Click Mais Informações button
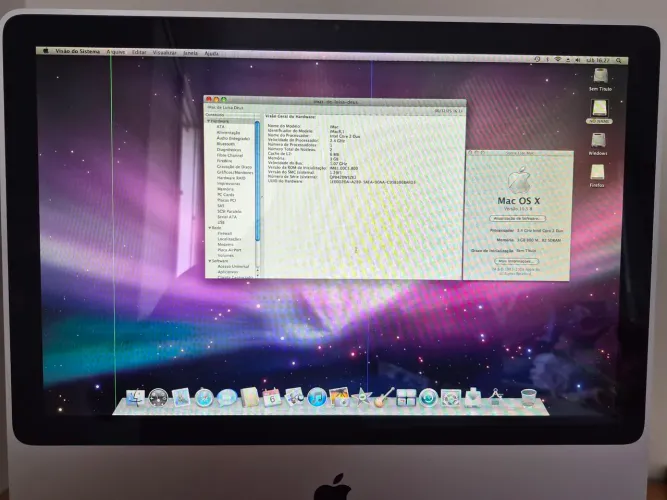 517,261
